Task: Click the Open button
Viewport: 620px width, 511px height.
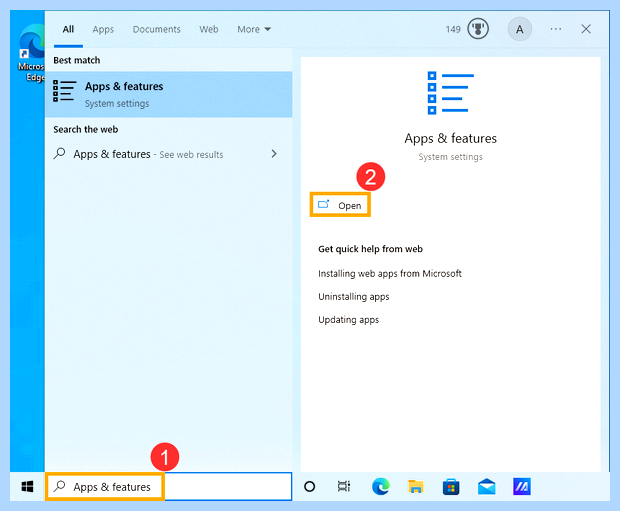Action: pos(340,205)
